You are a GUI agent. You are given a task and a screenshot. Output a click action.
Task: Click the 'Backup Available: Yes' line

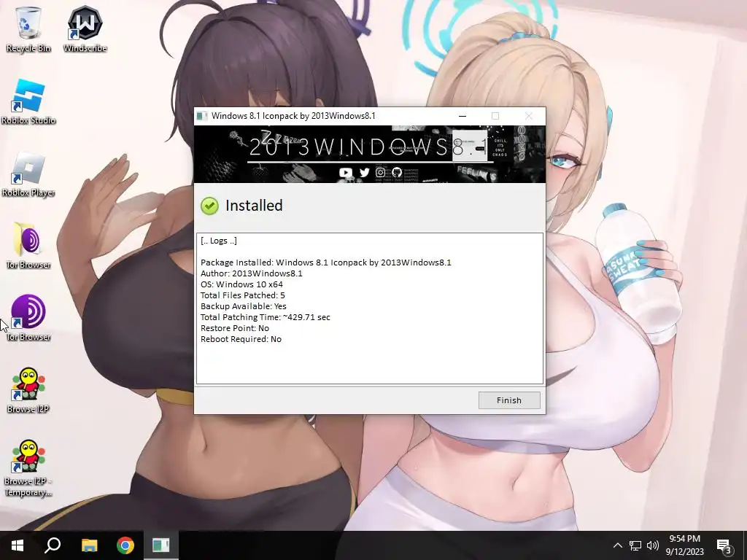244,306
